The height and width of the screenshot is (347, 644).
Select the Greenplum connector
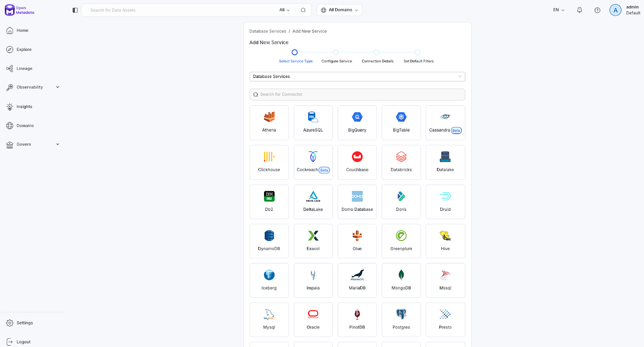click(401, 241)
